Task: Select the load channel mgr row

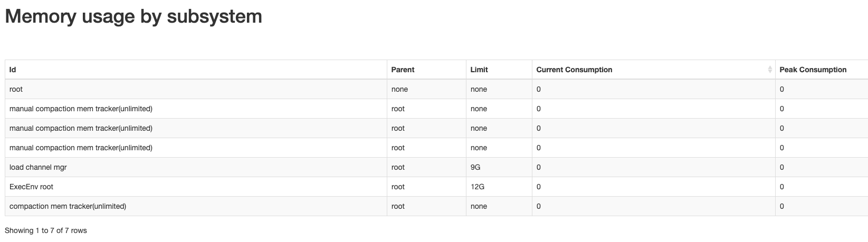Action: (436, 167)
